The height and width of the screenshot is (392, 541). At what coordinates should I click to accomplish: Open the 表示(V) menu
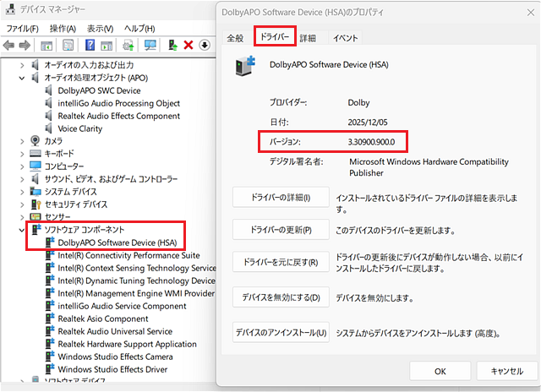tap(100, 28)
